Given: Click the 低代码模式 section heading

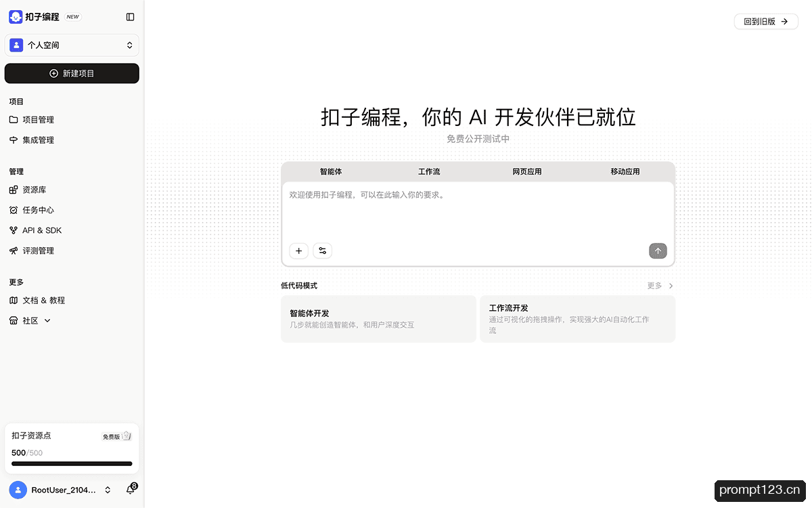Looking at the screenshot, I should click(299, 286).
